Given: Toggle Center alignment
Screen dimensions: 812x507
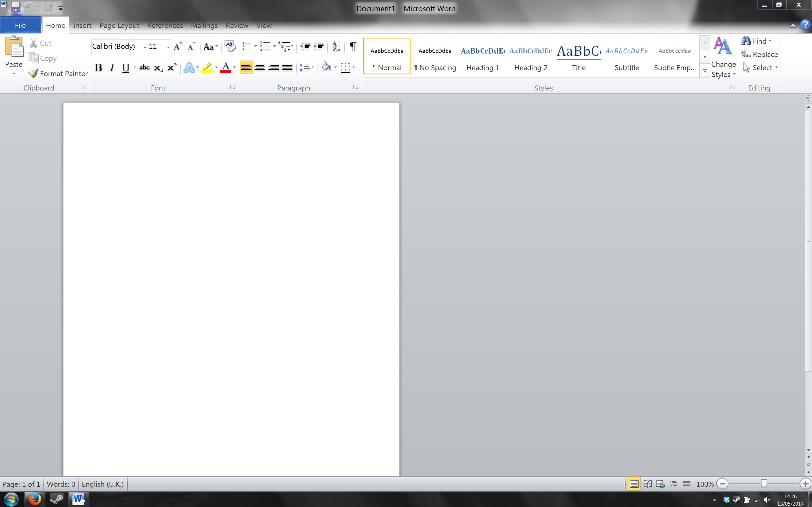Looking at the screenshot, I should click(260, 67).
